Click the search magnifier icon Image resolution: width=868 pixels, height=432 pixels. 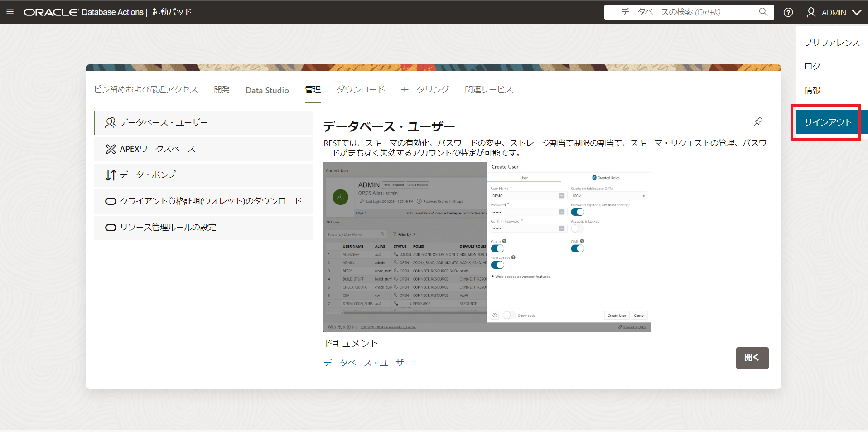[763, 12]
